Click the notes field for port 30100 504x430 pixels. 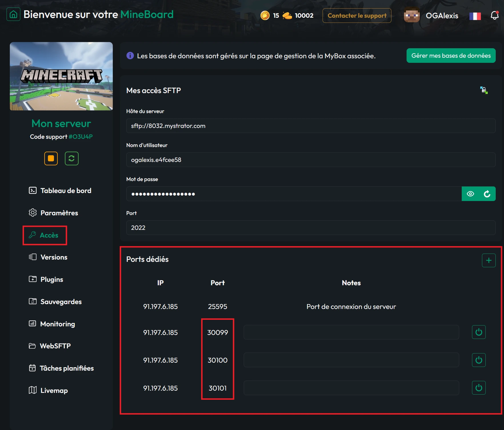click(351, 360)
